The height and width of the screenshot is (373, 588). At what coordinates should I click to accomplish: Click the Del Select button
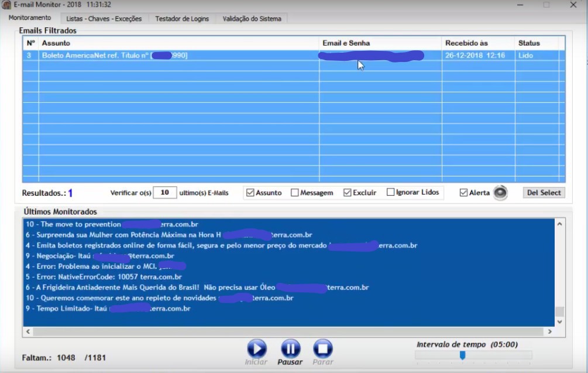[544, 193]
